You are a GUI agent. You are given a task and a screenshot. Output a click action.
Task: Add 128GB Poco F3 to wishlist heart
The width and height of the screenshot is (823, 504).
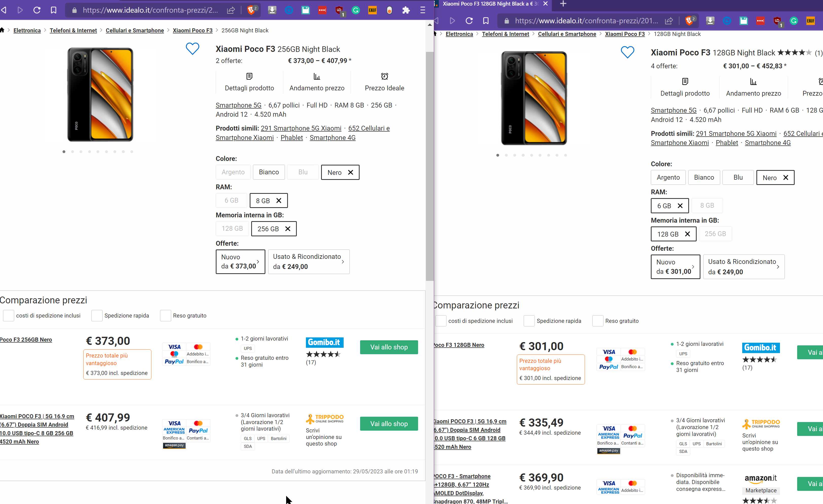pos(627,52)
